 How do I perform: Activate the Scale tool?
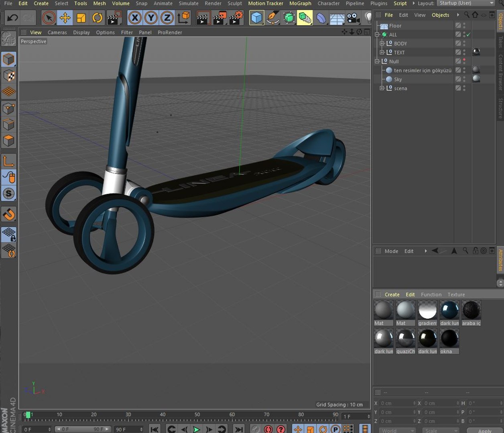tap(81, 18)
